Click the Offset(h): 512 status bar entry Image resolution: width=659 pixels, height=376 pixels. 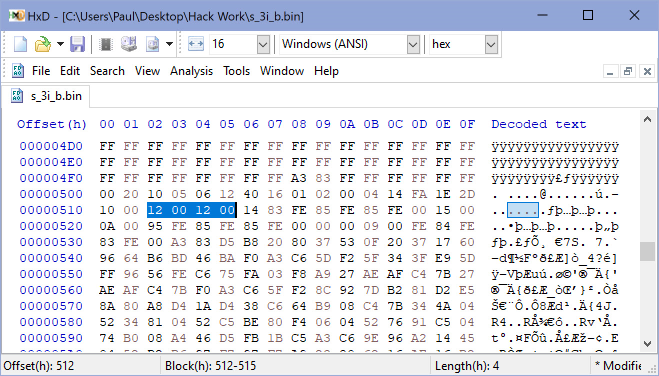click(x=39, y=366)
